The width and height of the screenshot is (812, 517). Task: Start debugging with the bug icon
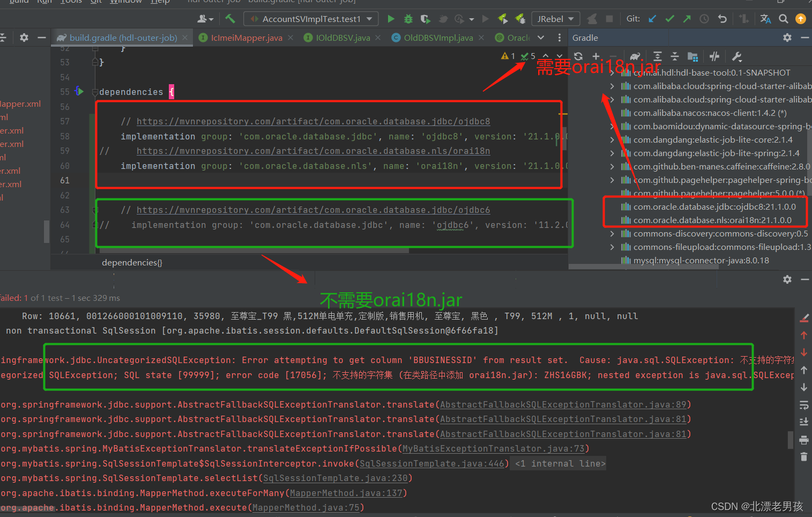pyautogui.click(x=408, y=19)
